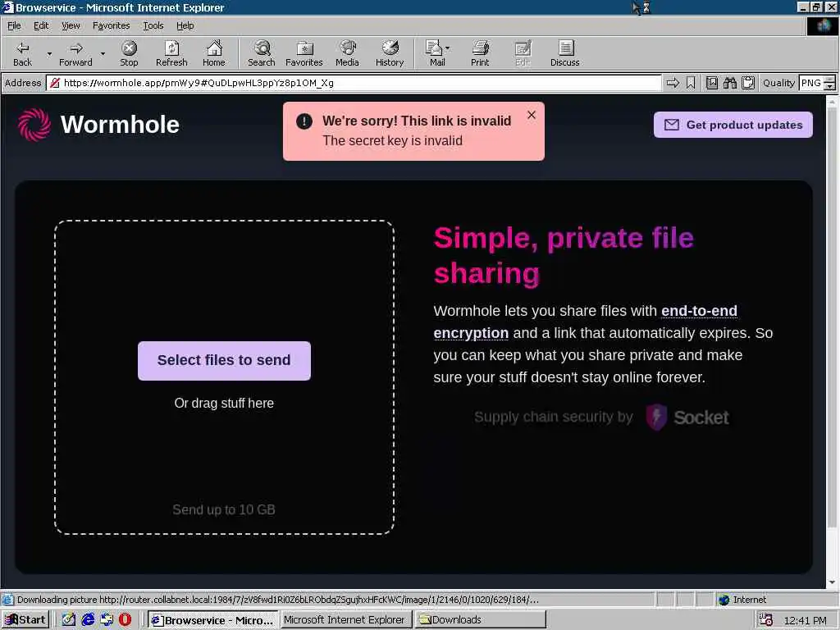Open the Help menu
Image resolution: width=840 pixels, height=630 pixels.
185,25
